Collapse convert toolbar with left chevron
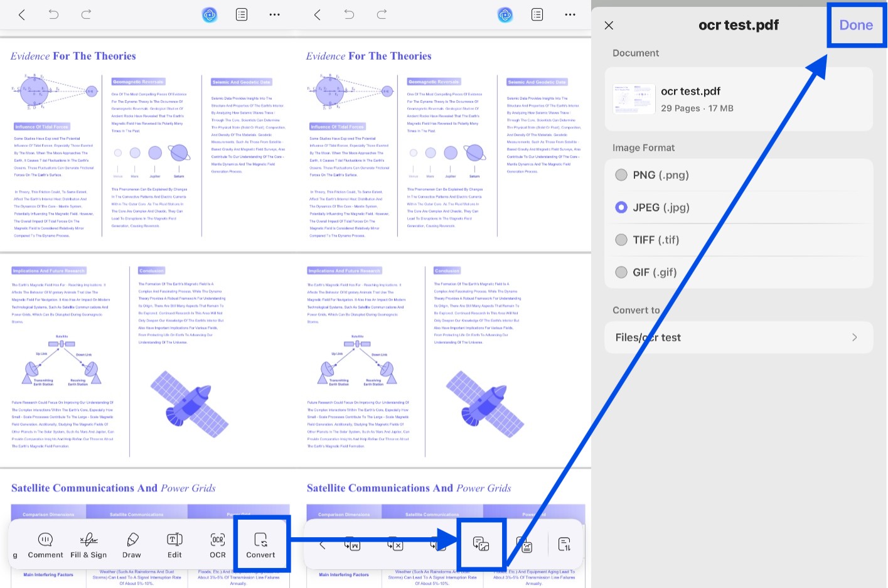Viewport: 888px width, 588px height. click(x=322, y=545)
